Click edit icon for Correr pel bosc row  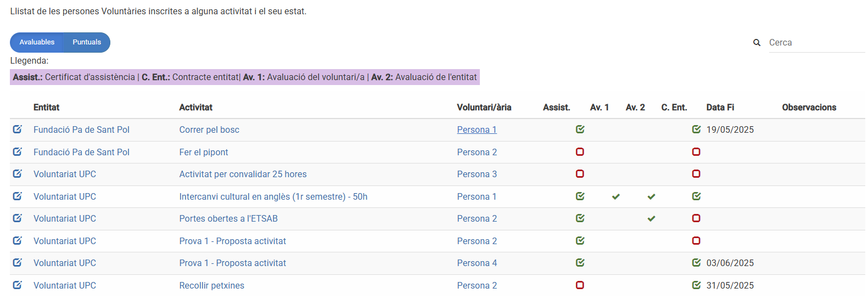click(x=18, y=129)
